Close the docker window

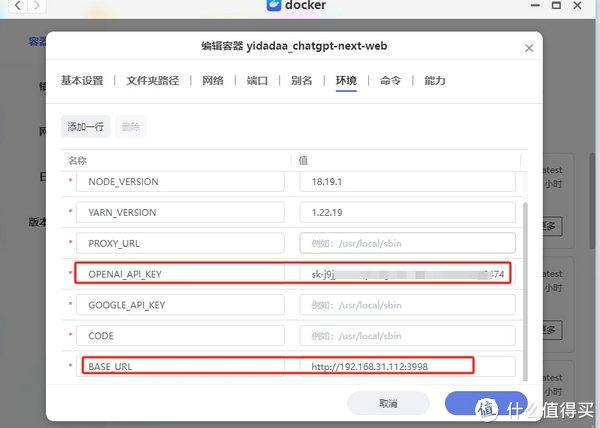click(577, 5)
